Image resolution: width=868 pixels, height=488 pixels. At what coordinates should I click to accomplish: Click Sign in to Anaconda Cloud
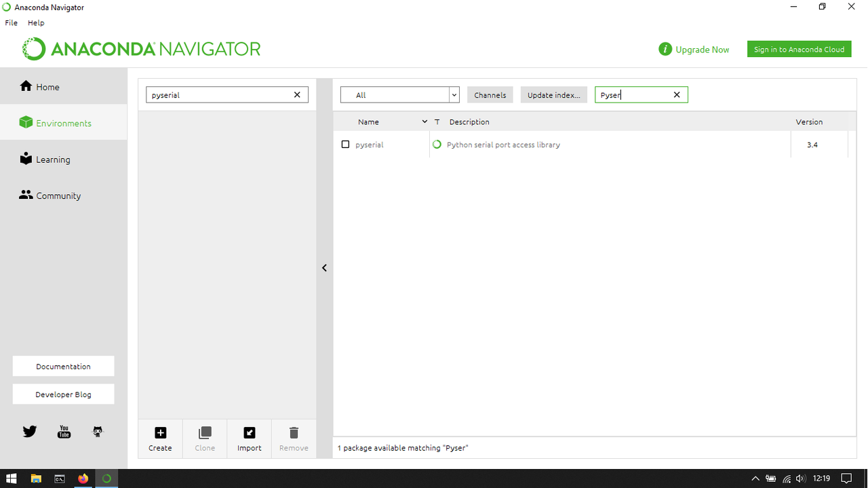(x=799, y=49)
